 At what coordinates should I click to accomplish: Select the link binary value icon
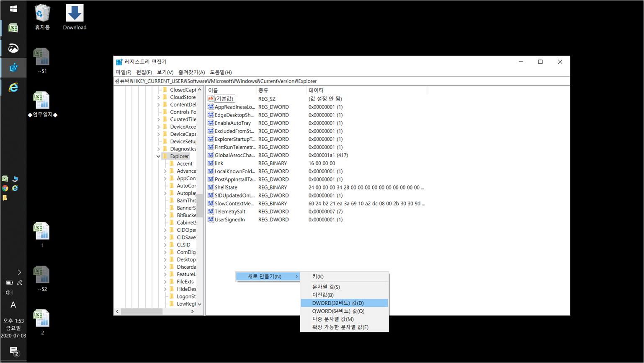tap(211, 163)
